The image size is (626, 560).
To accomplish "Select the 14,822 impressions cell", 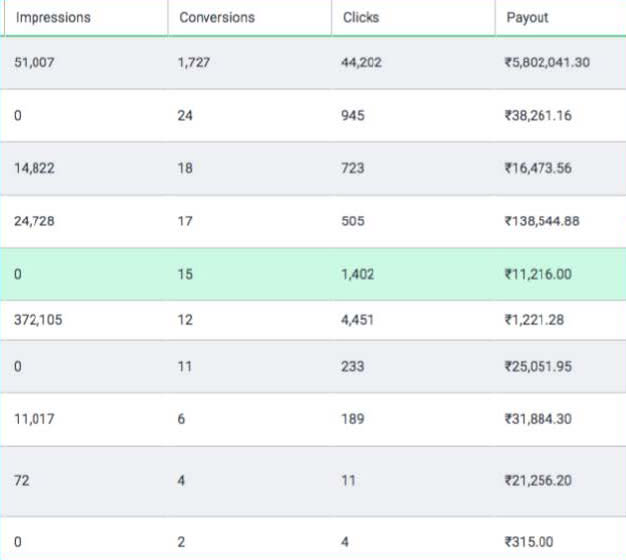I will tap(34, 168).
